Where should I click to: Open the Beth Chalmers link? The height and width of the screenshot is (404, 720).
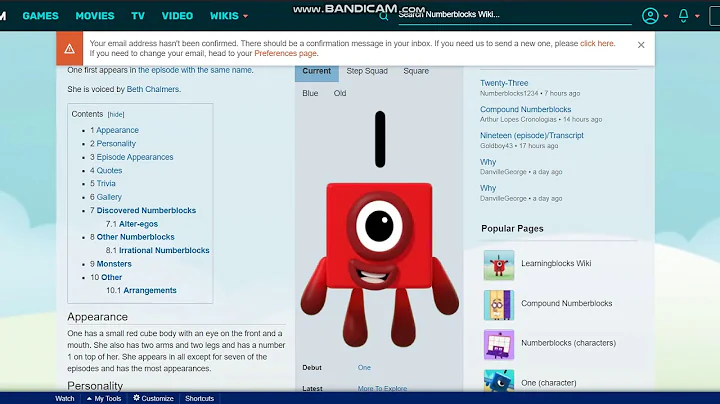152,90
